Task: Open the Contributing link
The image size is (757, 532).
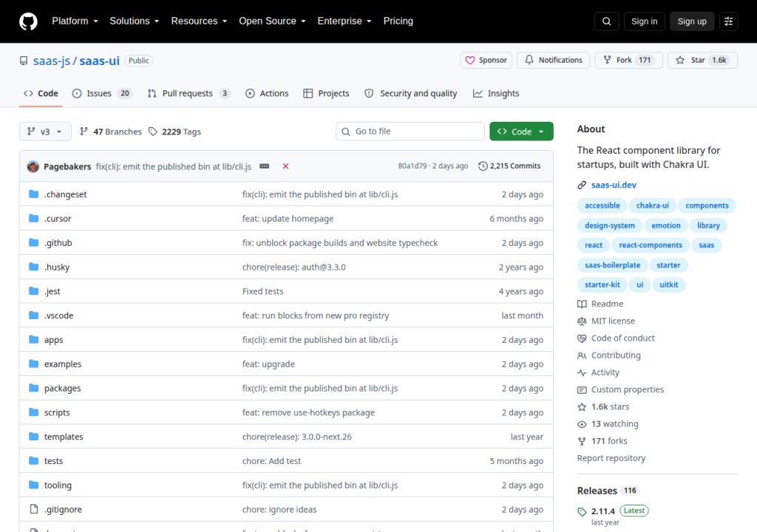Action: point(609,356)
